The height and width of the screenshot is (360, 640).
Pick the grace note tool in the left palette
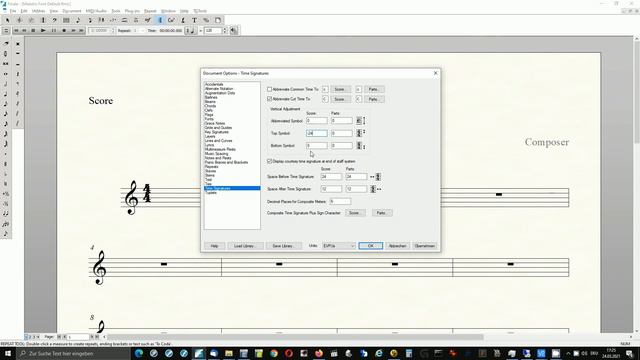coord(6,234)
